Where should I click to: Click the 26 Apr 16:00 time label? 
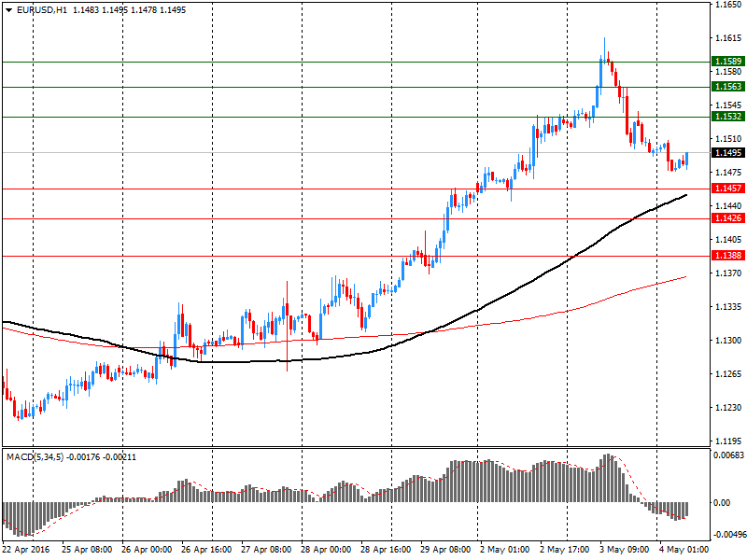(206, 550)
